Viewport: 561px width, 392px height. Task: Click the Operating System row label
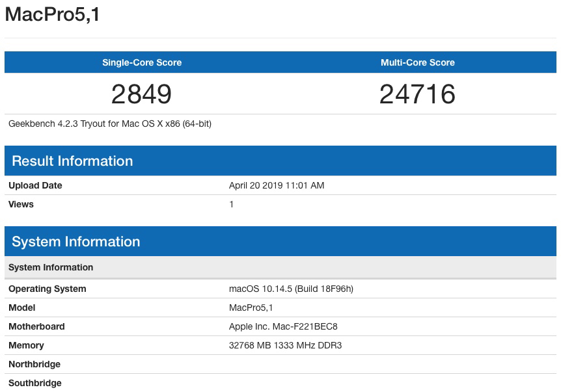[47, 289]
